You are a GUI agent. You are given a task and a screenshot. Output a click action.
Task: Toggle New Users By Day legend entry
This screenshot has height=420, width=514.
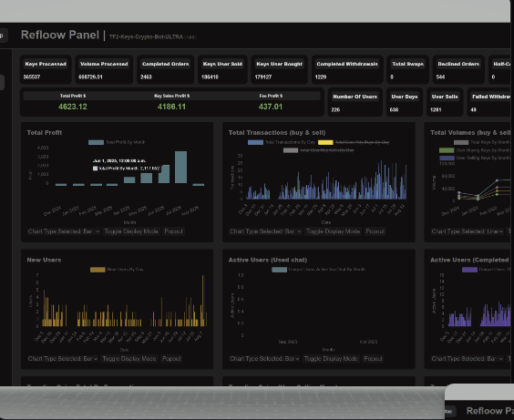tap(117, 270)
